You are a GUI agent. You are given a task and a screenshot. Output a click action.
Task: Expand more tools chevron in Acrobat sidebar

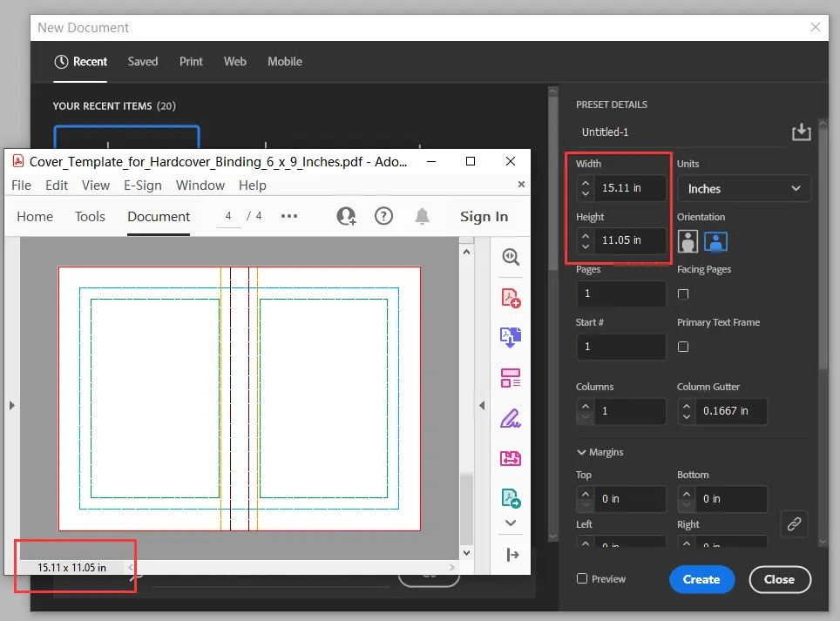click(511, 523)
